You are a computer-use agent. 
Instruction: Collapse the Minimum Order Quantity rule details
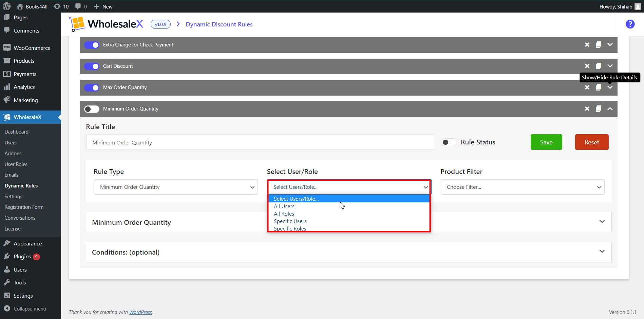(x=610, y=109)
